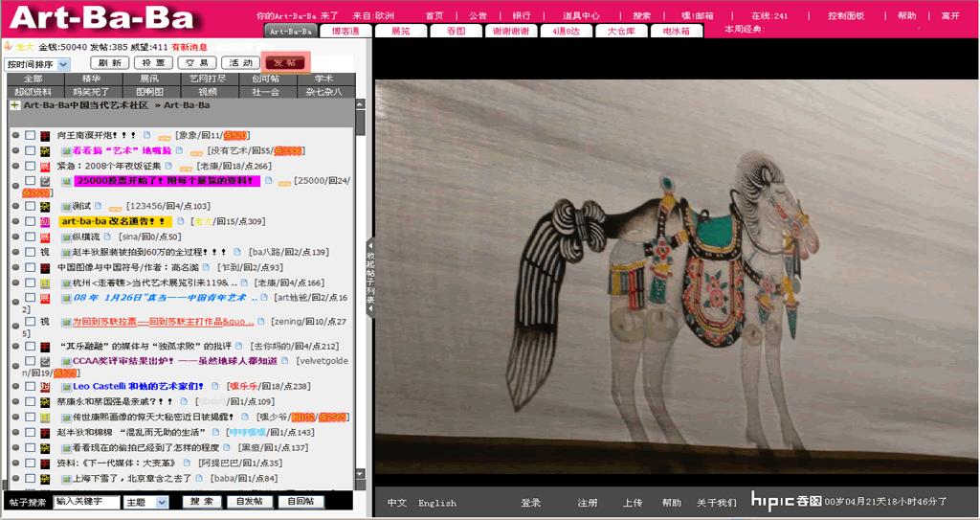The image size is (980, 520).
Task: Click the page icon after 向王南溟开炮
Action: coord(146,135)
